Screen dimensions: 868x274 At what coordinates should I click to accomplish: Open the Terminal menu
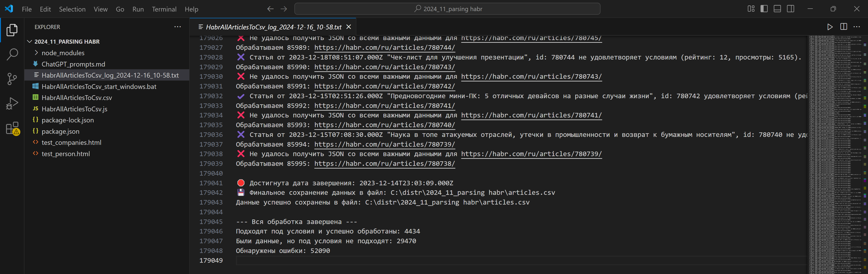(x=164, y=9)
